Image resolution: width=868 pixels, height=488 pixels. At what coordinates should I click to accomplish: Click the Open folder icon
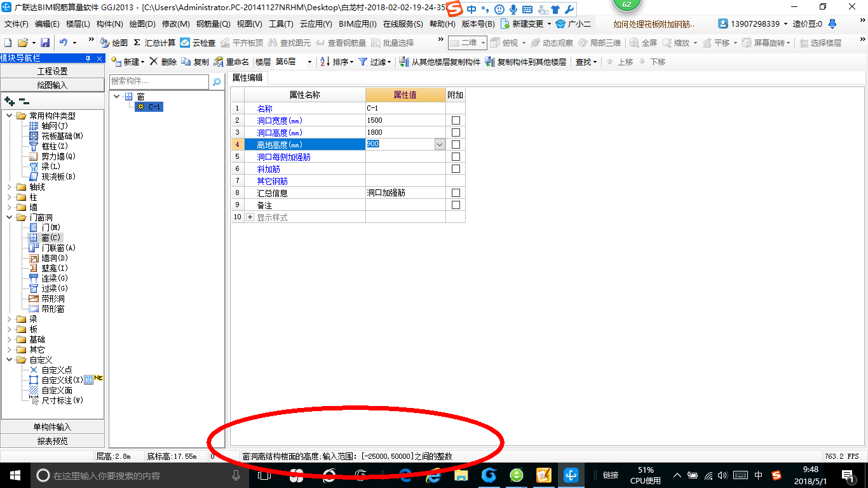[22, 43]
